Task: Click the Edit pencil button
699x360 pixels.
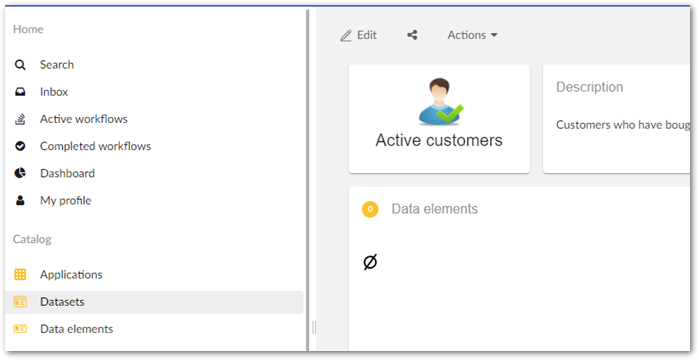Action: 358,35
